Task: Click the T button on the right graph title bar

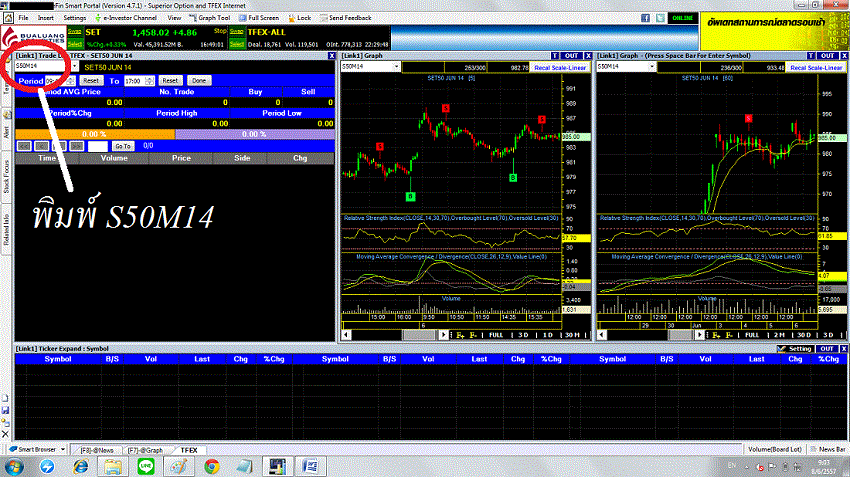Action: coord(810,56)
